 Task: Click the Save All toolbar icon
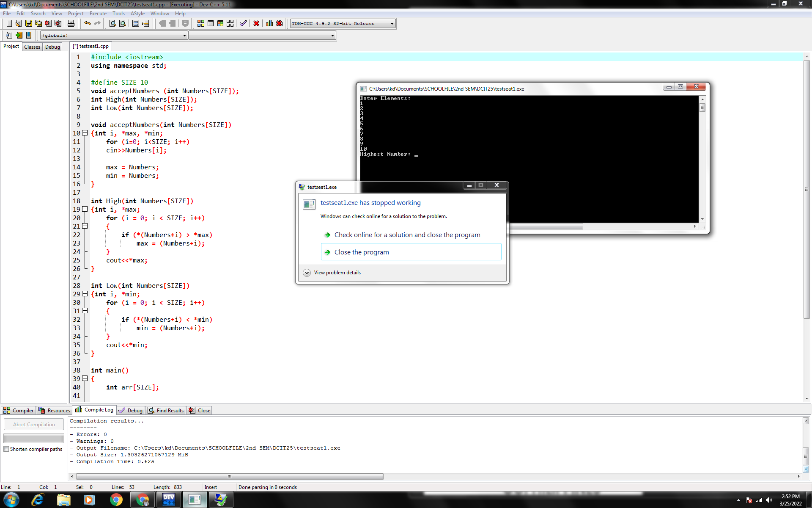tap(38, 23)
